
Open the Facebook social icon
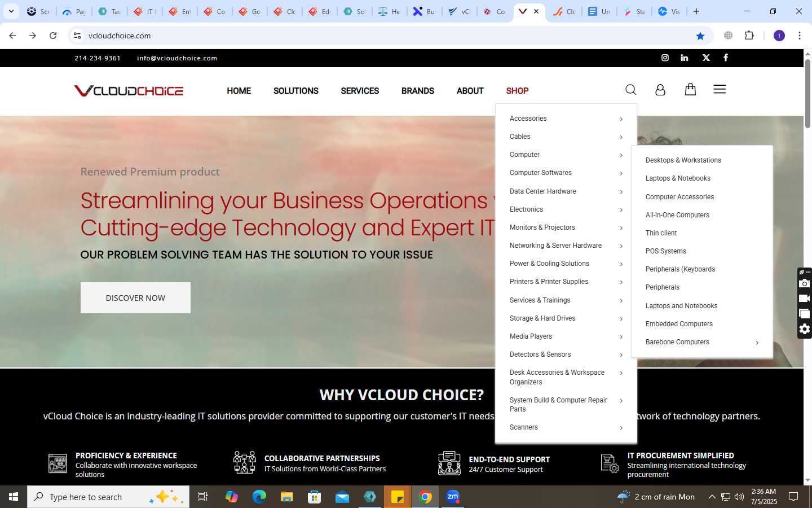click(726, 58)
